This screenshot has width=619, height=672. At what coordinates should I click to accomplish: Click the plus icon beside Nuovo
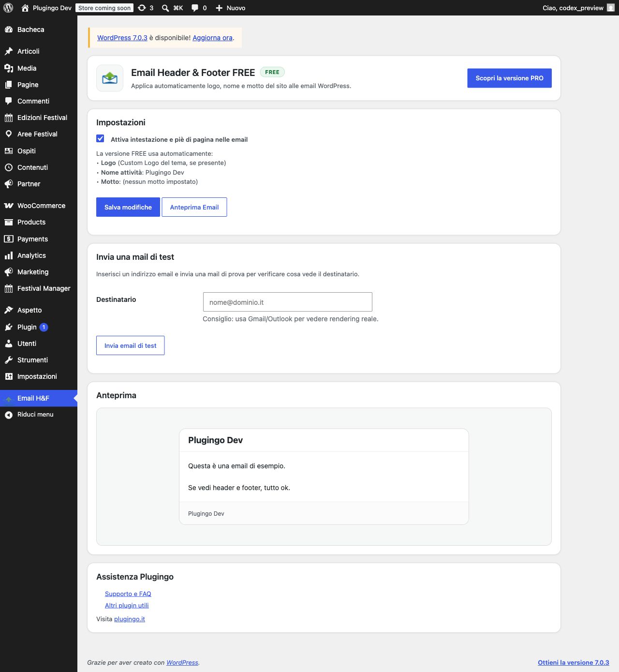pyautogui.click(x=219, y=8)
